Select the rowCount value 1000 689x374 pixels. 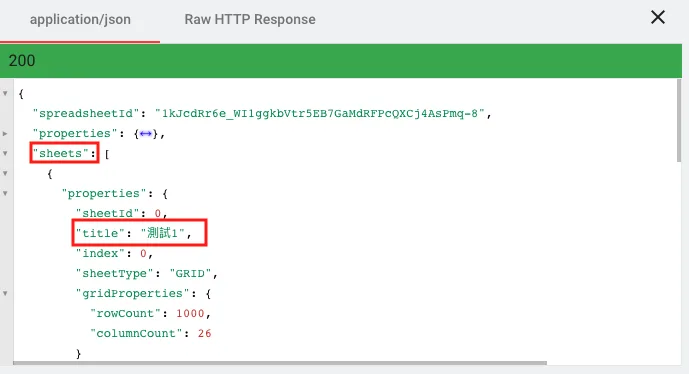[190, 313]
